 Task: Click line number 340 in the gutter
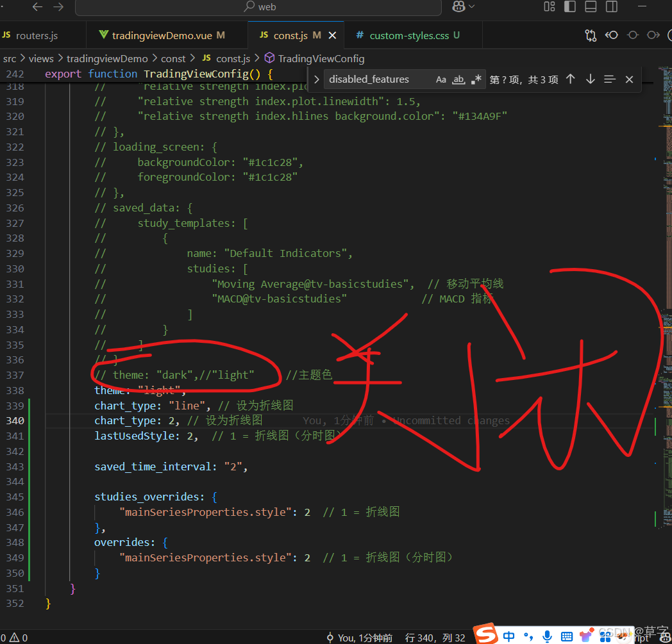coord(15,421)
